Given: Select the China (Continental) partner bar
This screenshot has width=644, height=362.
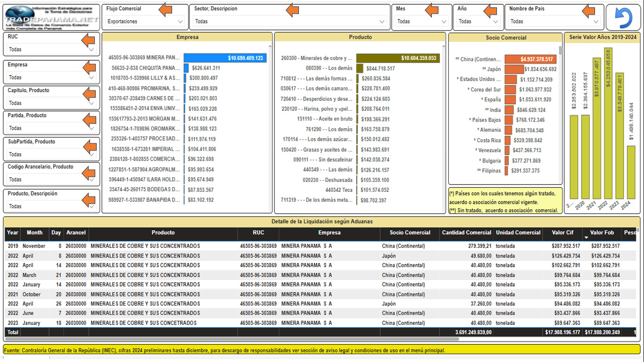Looking at the screenshot, I should pos(530,59).
